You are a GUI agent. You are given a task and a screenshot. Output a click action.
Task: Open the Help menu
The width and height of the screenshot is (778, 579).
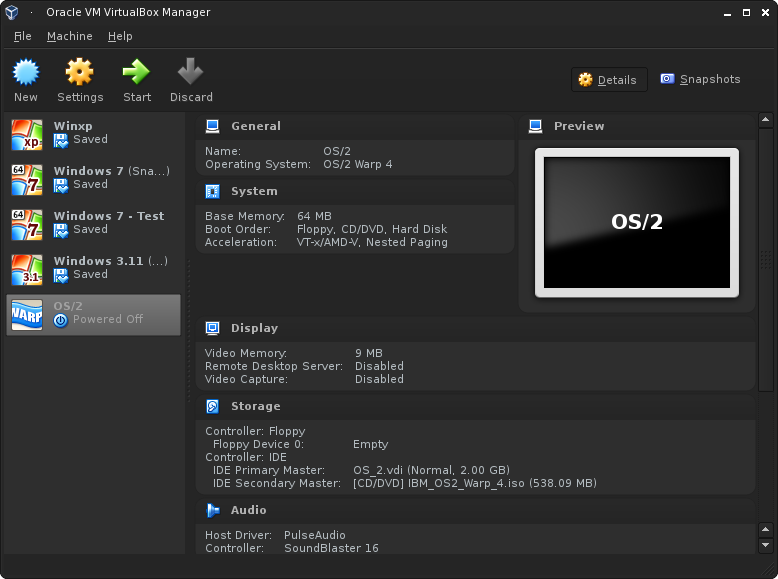pyautogui.click(x=120, y=36)
